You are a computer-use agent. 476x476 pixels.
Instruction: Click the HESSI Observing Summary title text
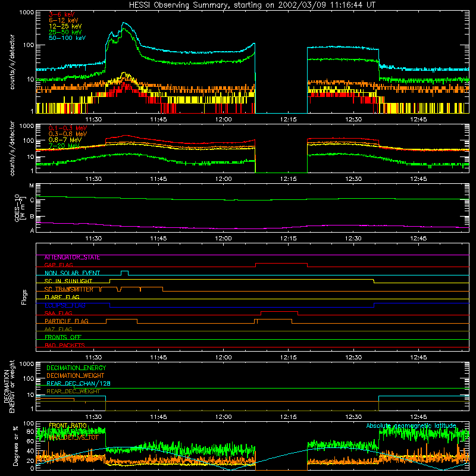[252, 5]
